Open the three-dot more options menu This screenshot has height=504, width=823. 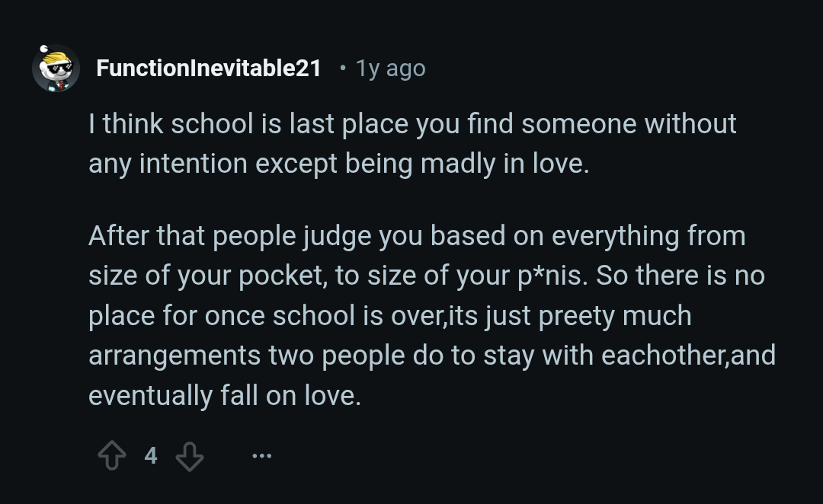pyautogui.click(x=261, y=456)
